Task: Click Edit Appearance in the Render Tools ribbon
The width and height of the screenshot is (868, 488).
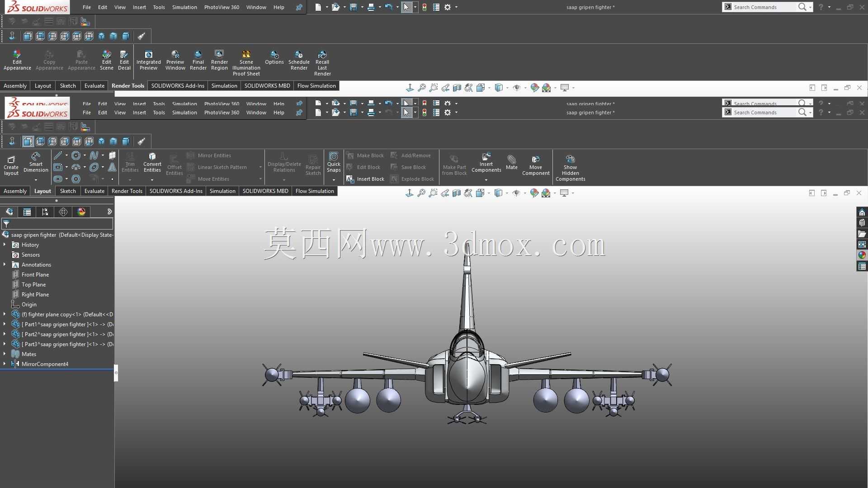Action: (x=17, y=61)
